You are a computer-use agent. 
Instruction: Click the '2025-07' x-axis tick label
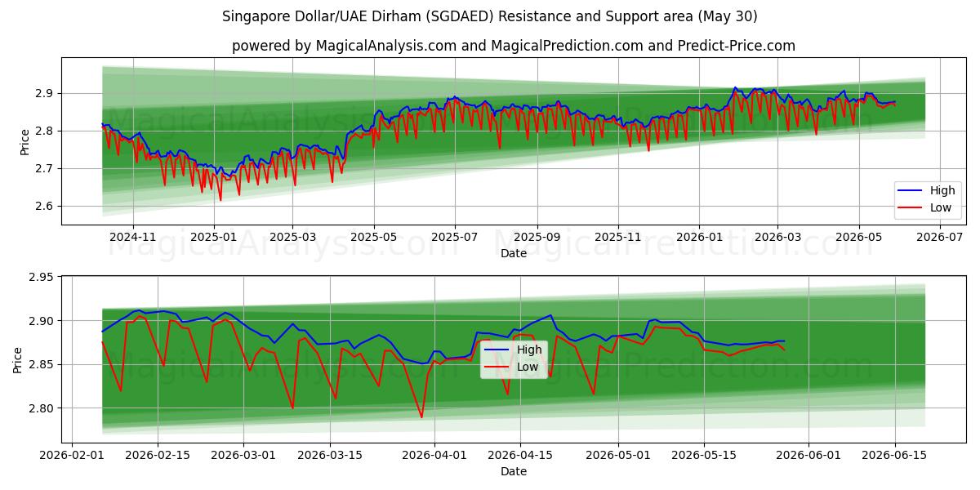coord(455,237)
